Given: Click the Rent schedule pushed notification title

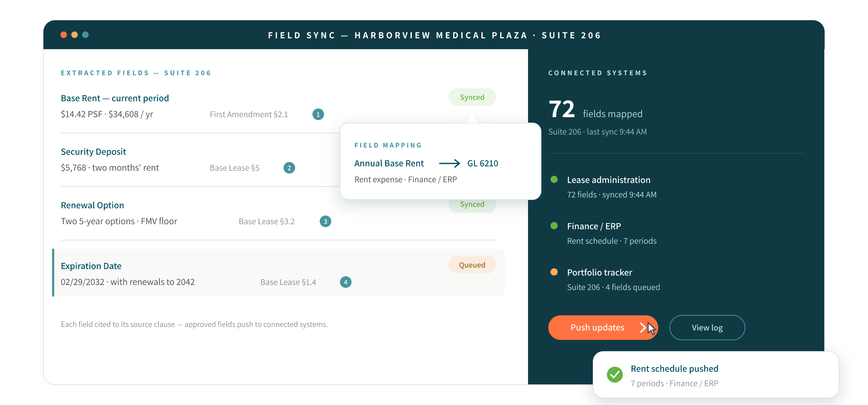Looking at the screenshot, I should [x=675, y=368].
